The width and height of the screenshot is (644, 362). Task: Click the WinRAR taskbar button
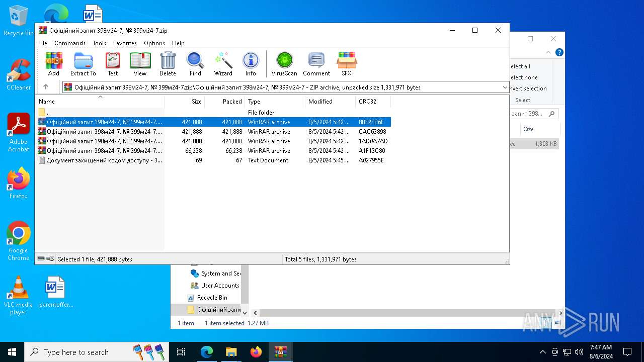(281, 352)
